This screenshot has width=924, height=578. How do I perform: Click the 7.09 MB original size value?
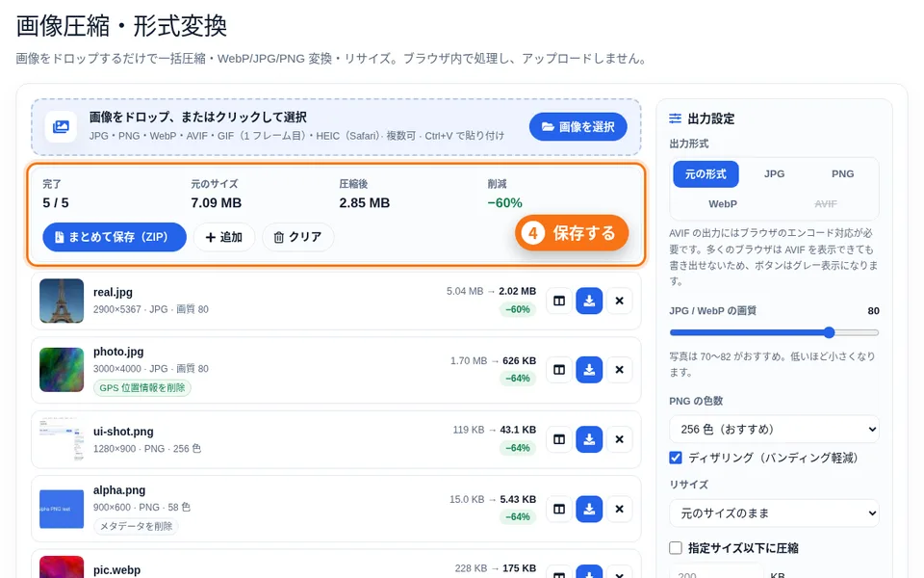pyautogui.click(x=216, y=203)
